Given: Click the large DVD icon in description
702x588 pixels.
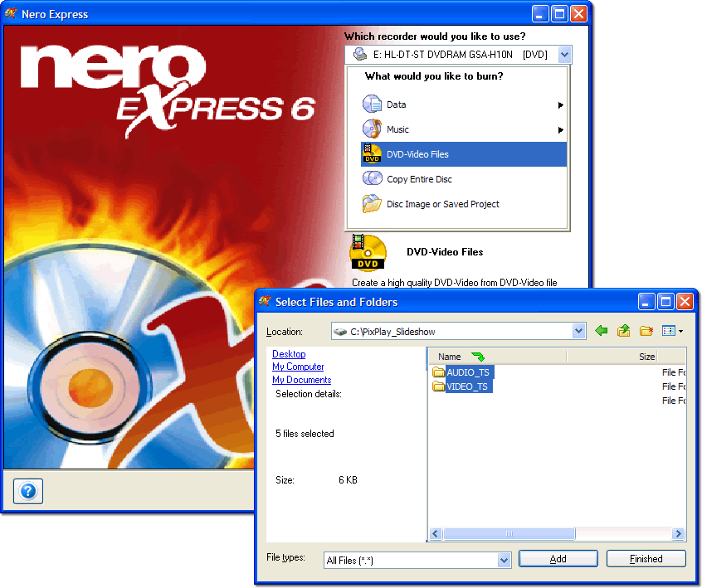Looking at the screenshot, I should coord(368,252).
